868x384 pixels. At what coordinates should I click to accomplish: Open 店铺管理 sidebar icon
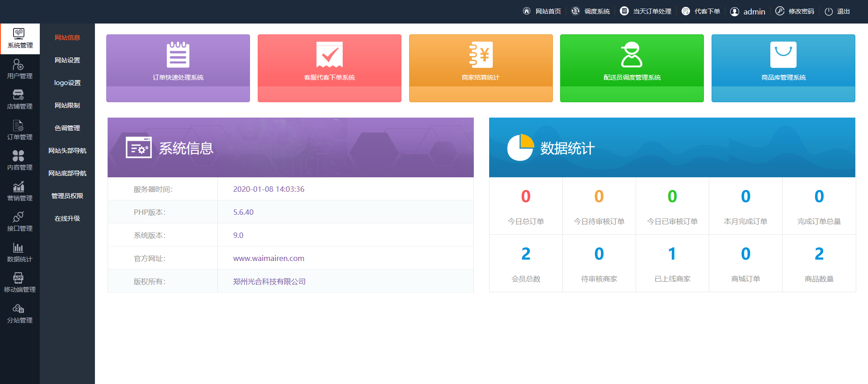click(x=19, y=100)
